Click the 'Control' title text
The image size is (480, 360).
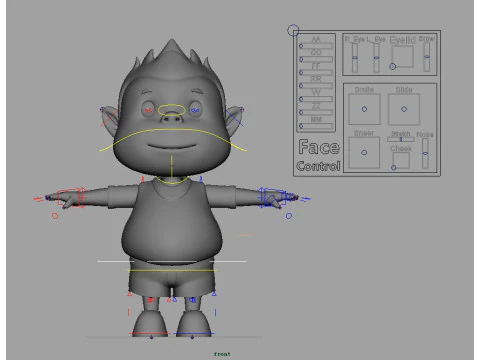(318, 166)
